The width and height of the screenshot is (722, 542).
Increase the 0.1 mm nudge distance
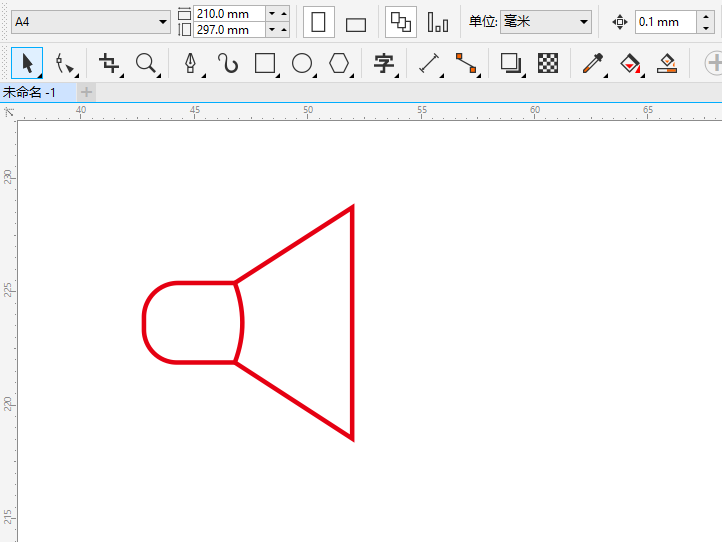pos(706,15)
